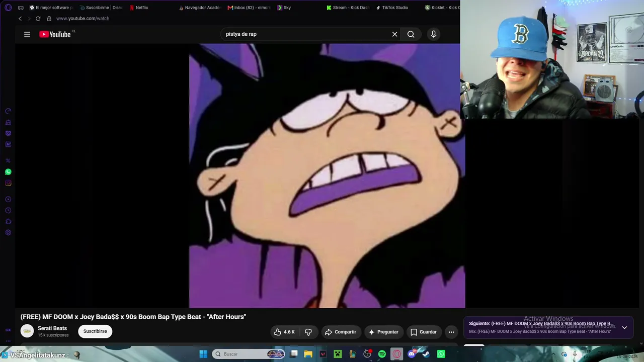
Task: Click the video player frame
Action: coord(327,175)
